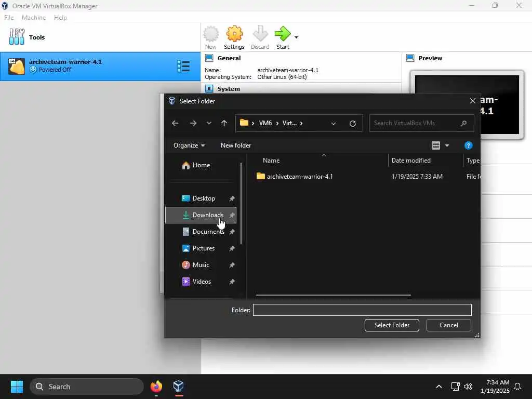Go forward in Select Folder dialog
This screenshot has height=399, width=532.
[193, 123]
